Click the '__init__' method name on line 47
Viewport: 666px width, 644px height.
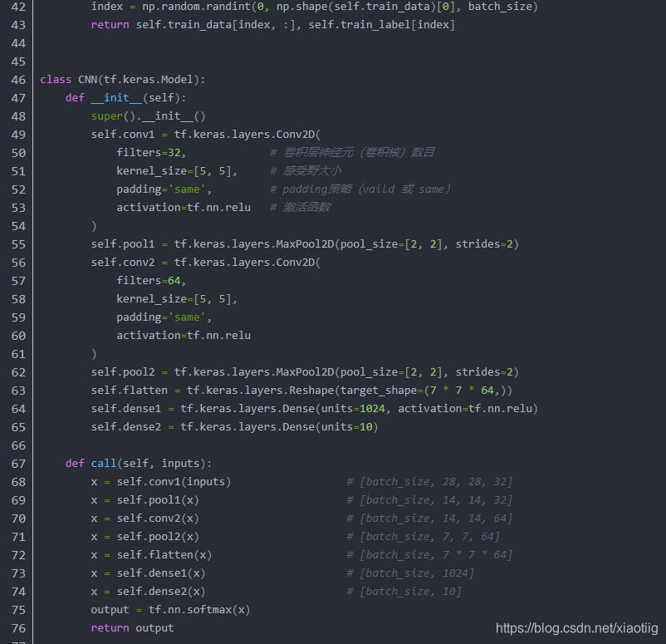116,98
